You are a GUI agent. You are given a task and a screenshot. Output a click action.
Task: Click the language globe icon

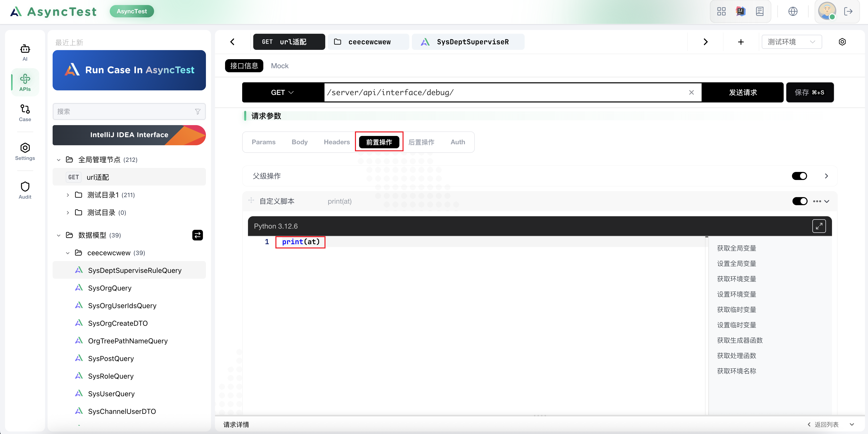793,12
